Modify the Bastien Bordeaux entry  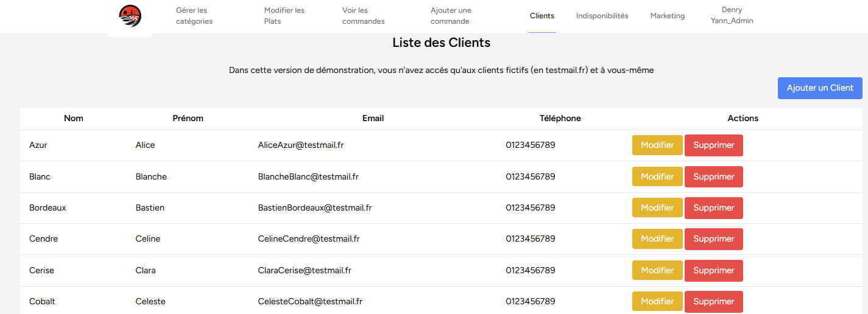coord(657,208)
